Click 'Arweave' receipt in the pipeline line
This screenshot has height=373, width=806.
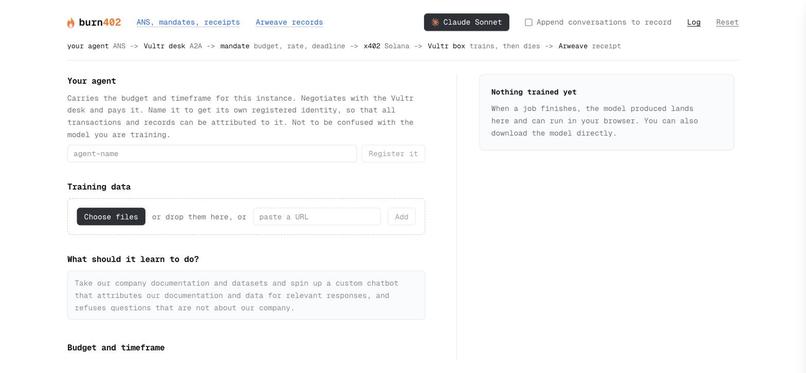pyautogui.click(x=573, y=46)
